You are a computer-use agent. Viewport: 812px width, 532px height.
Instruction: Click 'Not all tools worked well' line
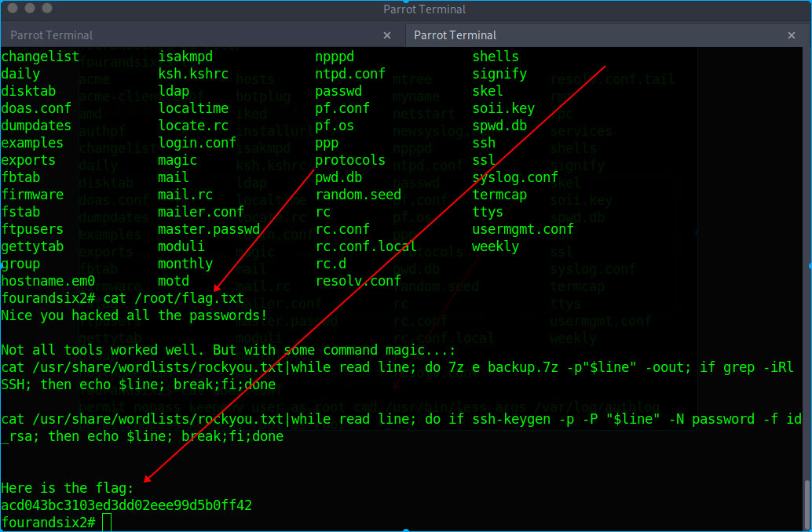click(229, 350)
